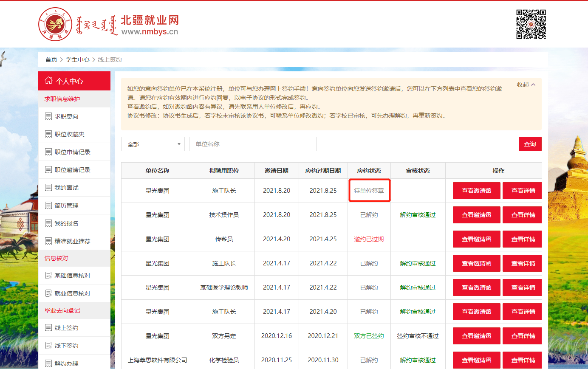Go to 首页 in the breadcrumb

[51, 59]
